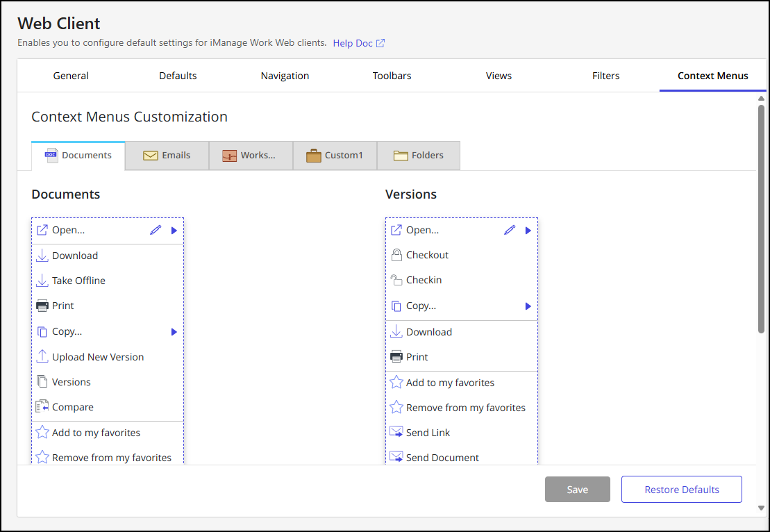Select the Context Menus tab
Screen dimensions: 770x532
(x=712, y=76)
